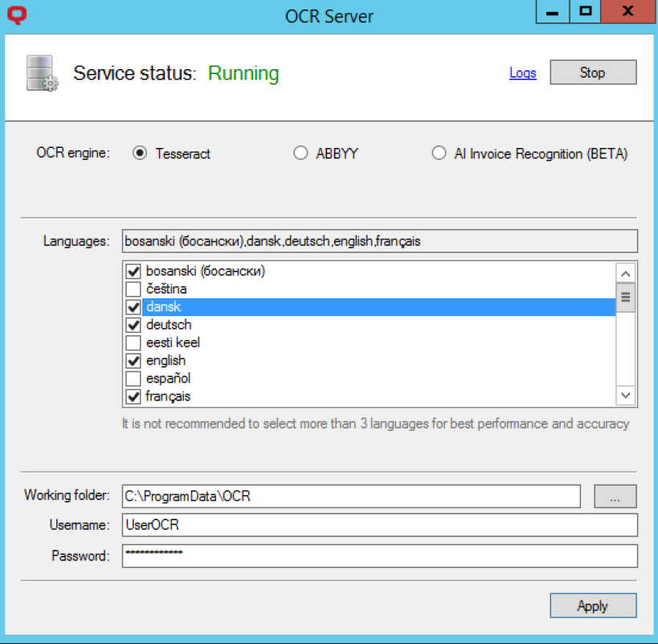Disable the deutsch language
The width and height of the screenshot is (658, 644).
coord(134,325)
